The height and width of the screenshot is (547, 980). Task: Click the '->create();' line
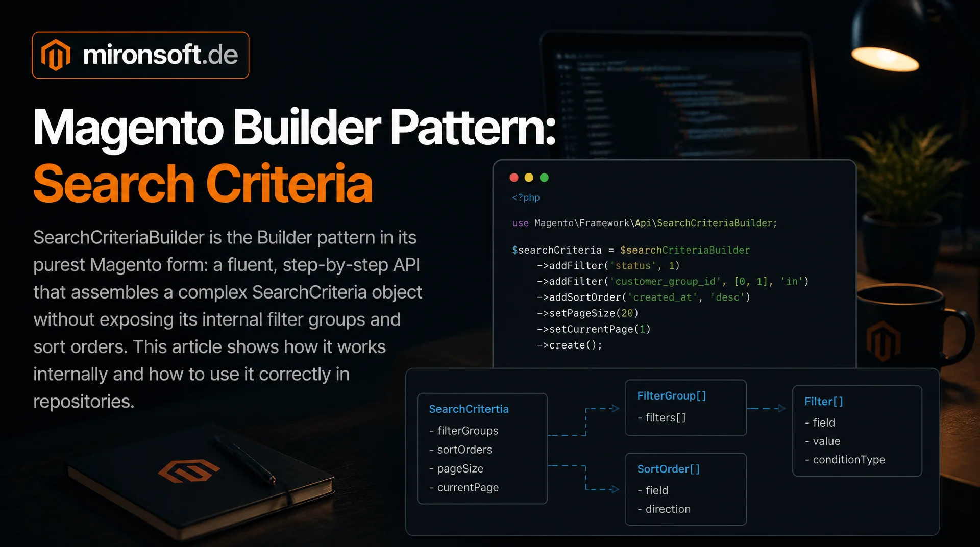(570, 345)
